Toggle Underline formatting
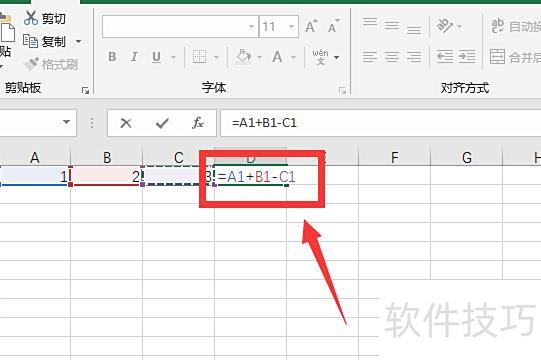The height and width of the screenshot is (360, 541). pyautogui.click(x=157, y=57)
